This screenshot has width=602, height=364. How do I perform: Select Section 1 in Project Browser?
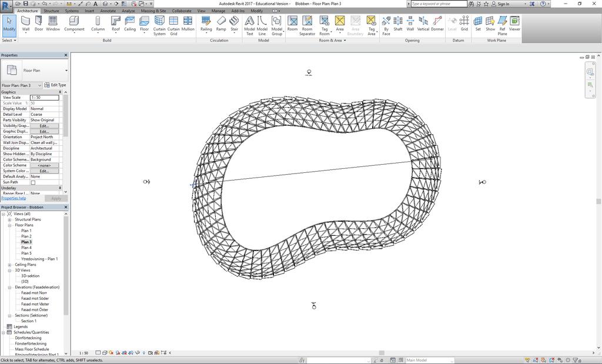[29, 321]
